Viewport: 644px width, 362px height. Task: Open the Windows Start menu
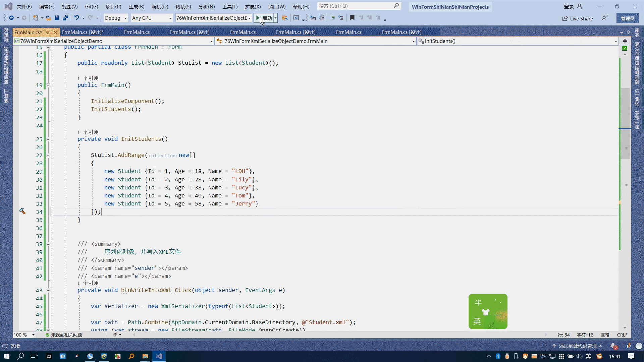[6, 356]
